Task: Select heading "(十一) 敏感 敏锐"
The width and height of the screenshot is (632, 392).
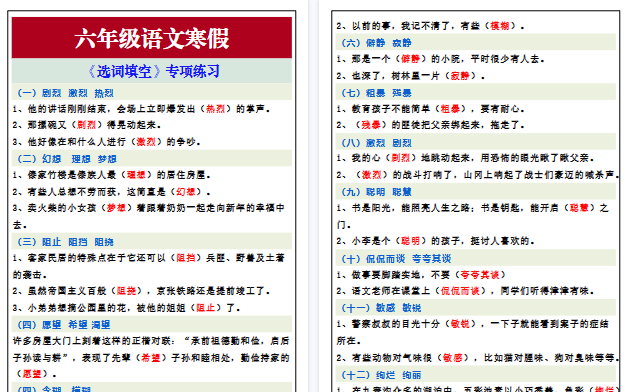Action: pyautogui.click(x=381, y=308)
